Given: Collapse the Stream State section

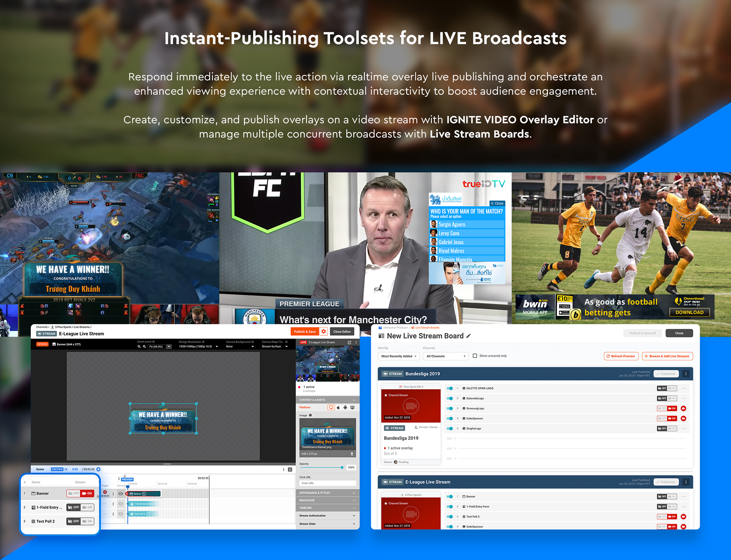Looking at the screenshot, I should (x=327, y=524).
